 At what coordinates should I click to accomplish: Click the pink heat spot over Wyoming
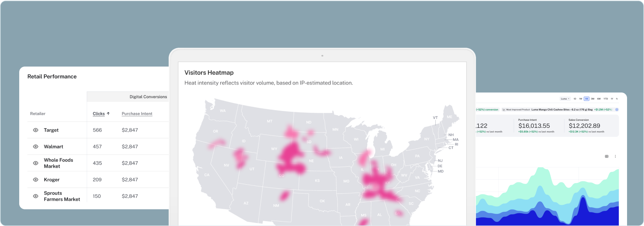point(290,154)
